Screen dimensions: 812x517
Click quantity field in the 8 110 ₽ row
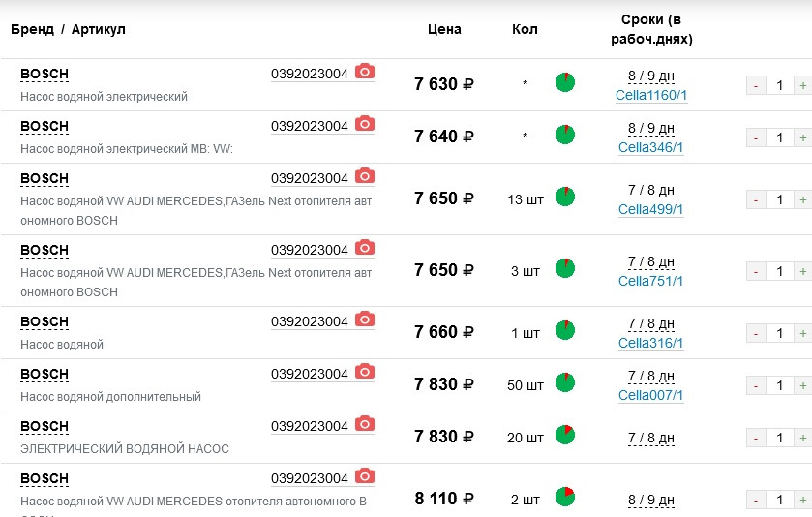coord(778,501)
